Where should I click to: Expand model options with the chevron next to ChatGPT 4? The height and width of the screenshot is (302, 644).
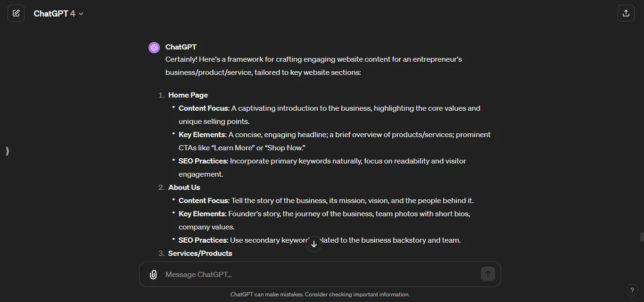point(81,14)
